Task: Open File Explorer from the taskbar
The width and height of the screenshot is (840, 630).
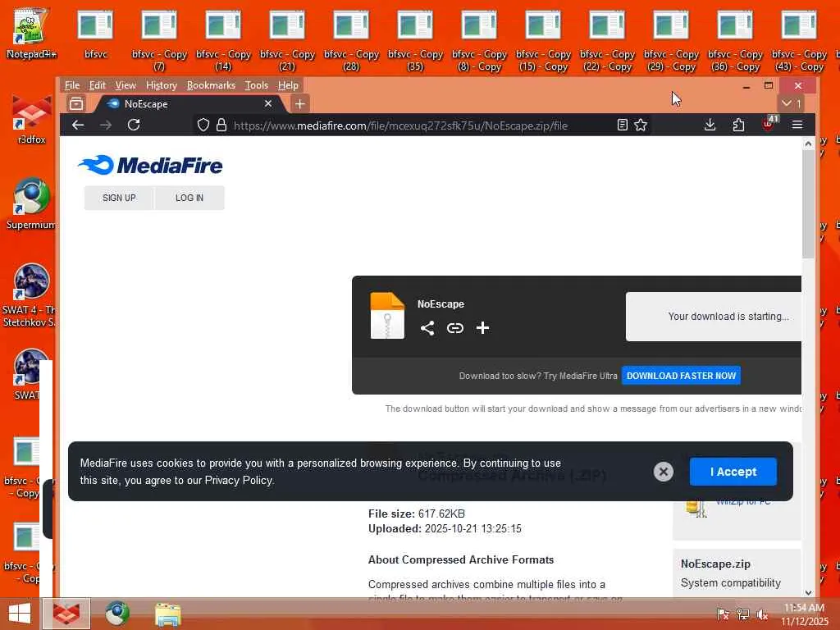Action: (167, 614)
